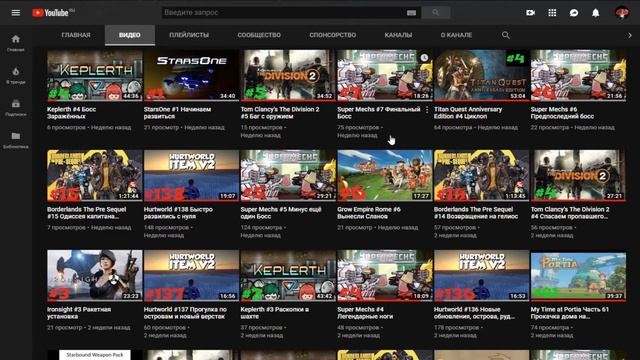
Task: Open Titan Quest #4 video thumbnail
Action: click(x=482, y=75)
